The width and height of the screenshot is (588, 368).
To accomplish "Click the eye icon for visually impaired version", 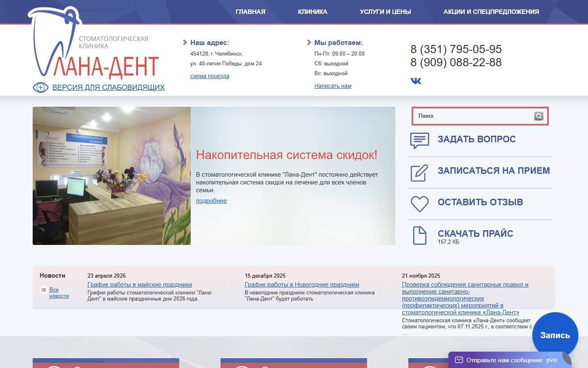I will point(40,88).
